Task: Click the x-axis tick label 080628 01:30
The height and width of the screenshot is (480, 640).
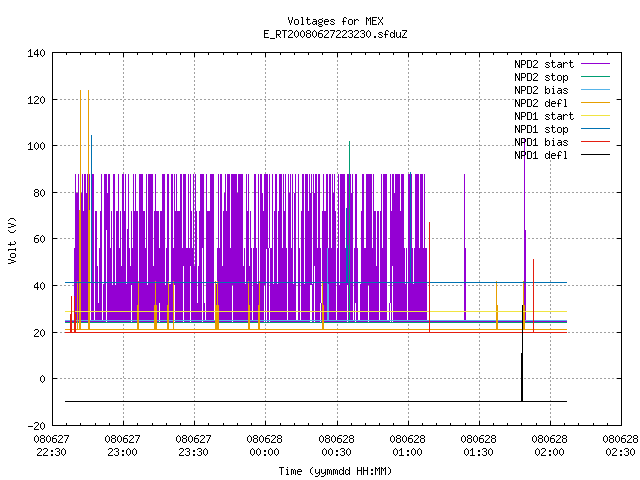Action: point(478,446)
